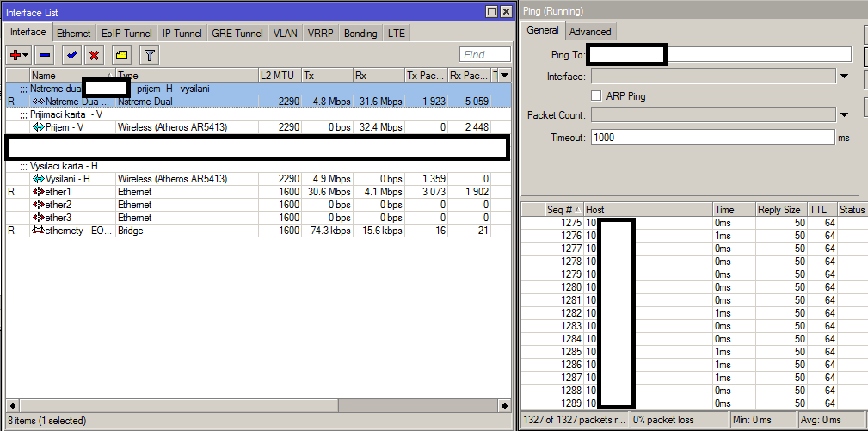Viewport: 868px width, 431px height.
Task: Sort by the Type column header
Action: click(x=188, y=75)
